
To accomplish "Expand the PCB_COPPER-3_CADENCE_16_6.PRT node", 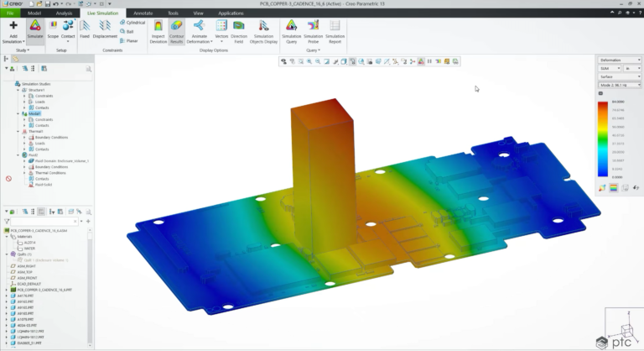I will point(7,290).
